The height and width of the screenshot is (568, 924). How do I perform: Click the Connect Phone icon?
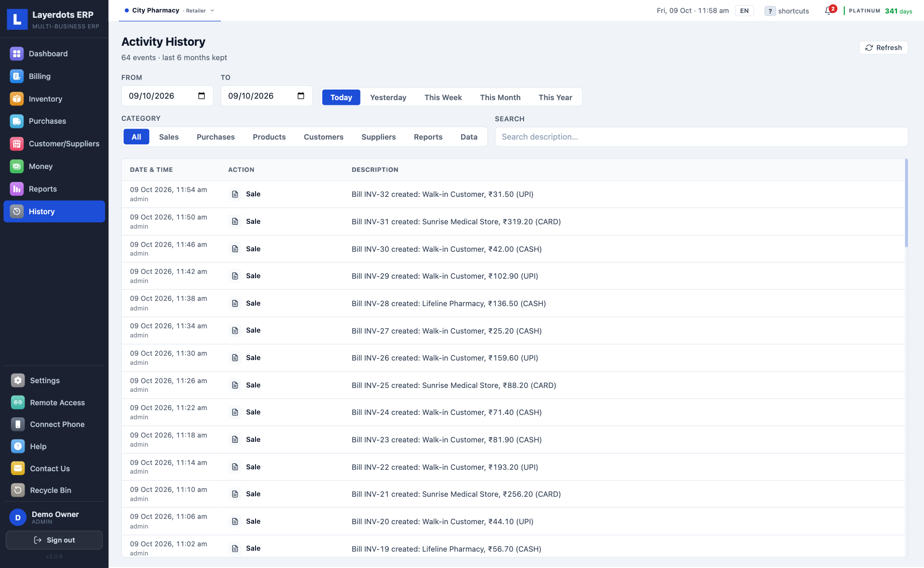pyautogui.click(x=18, y=424)
